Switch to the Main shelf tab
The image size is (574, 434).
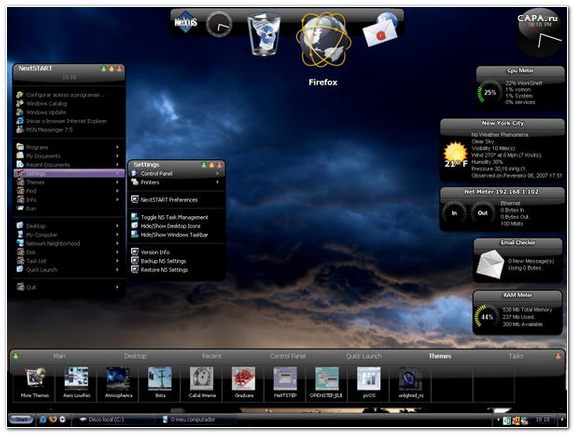(59, 356)
